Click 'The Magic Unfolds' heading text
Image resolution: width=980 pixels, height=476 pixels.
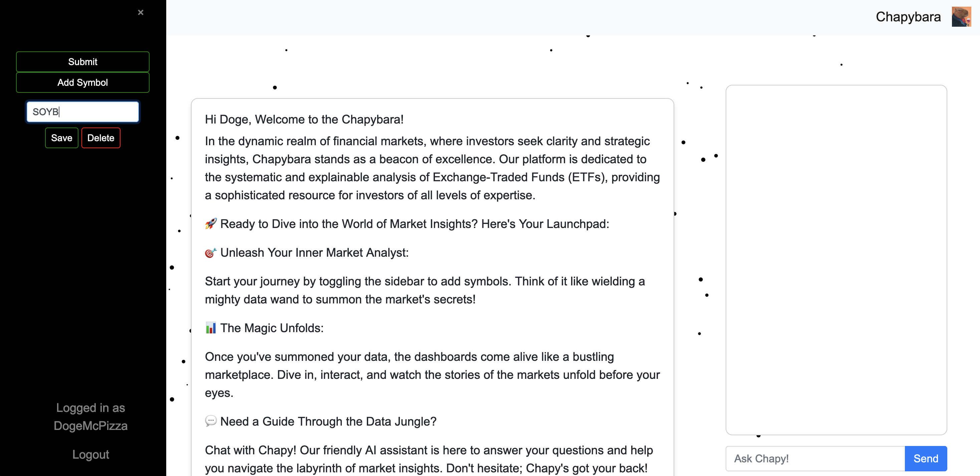pyautogui.click(x=272, y=328)
